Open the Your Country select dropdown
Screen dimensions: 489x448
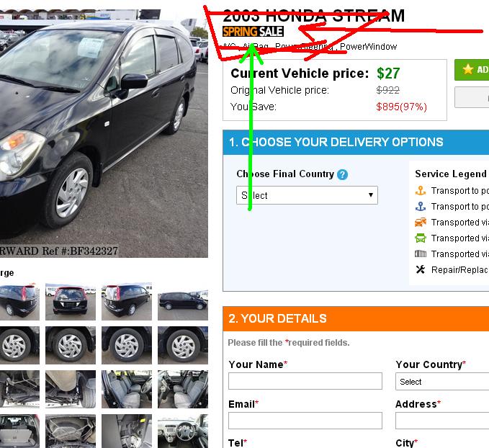click(x=442, y=381)
